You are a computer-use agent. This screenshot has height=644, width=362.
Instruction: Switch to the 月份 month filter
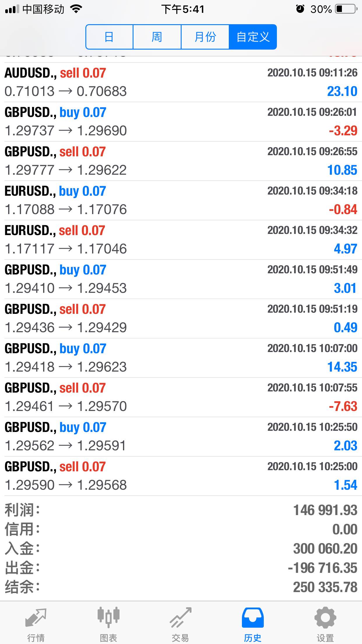pyautogui.click(x=205, y=37)
